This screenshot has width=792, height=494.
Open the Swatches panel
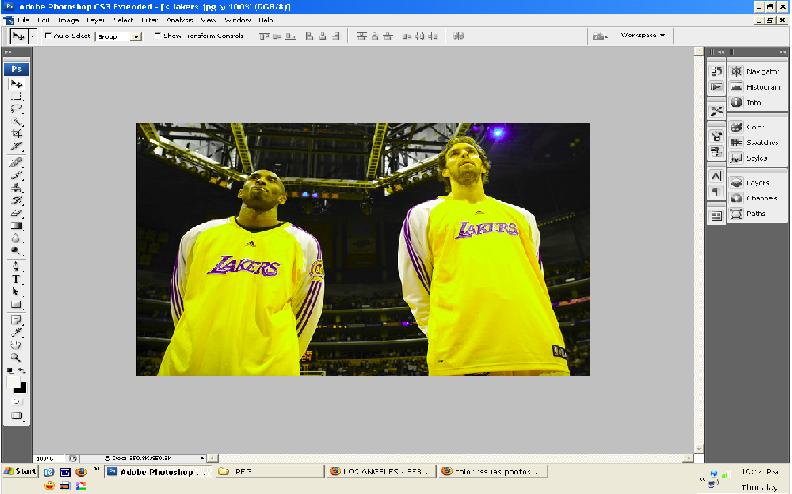point(757,142)
